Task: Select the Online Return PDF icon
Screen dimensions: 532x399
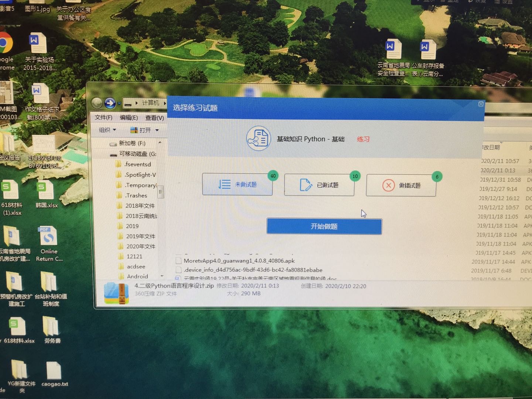Action: pos(48,236)
